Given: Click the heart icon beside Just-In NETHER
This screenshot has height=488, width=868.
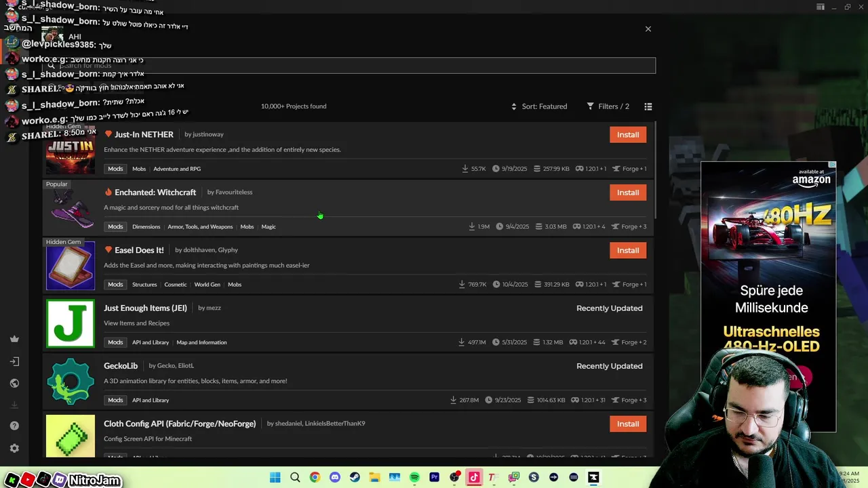Looking at the screenshot, I should click(x=108, y=134).
